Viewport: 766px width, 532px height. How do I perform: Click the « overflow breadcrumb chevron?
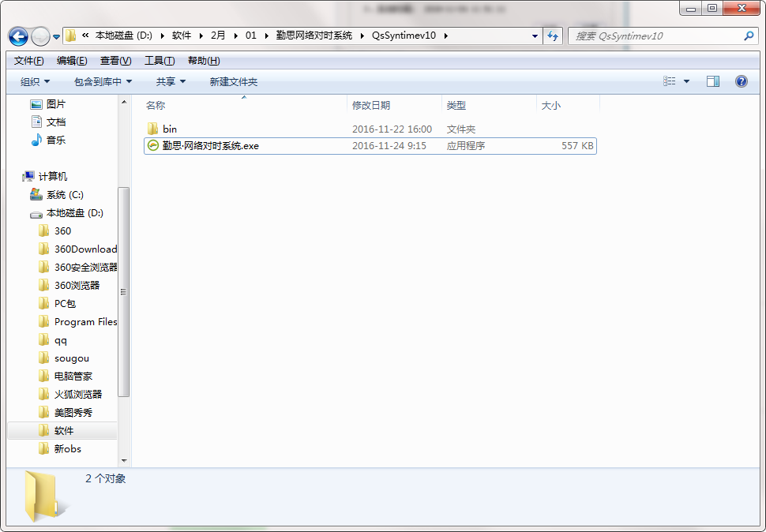point(85,36)
